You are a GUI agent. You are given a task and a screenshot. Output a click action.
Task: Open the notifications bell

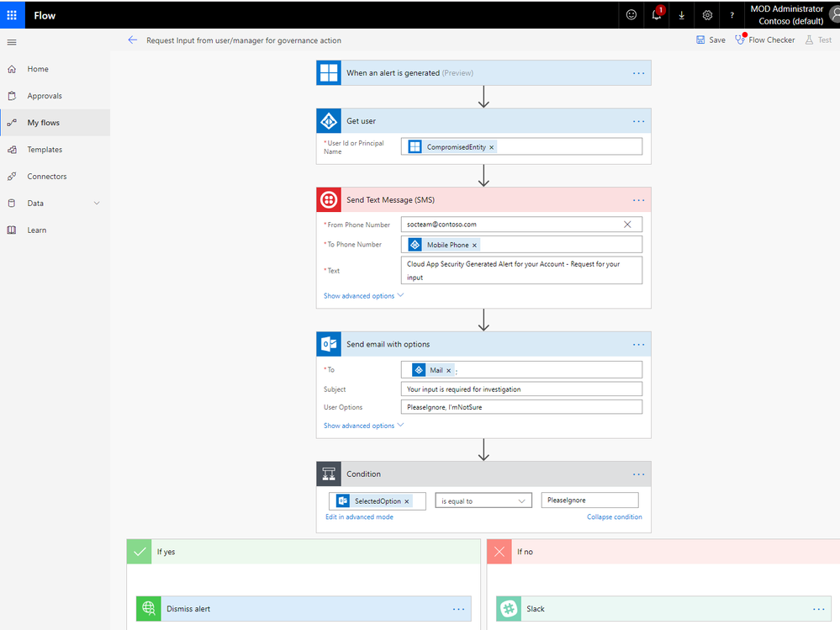[x=656, y=15]
